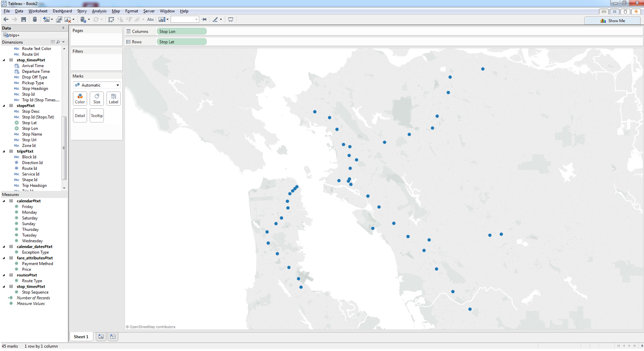
Task: Select the Trip Headsign field
Action: 34,185
